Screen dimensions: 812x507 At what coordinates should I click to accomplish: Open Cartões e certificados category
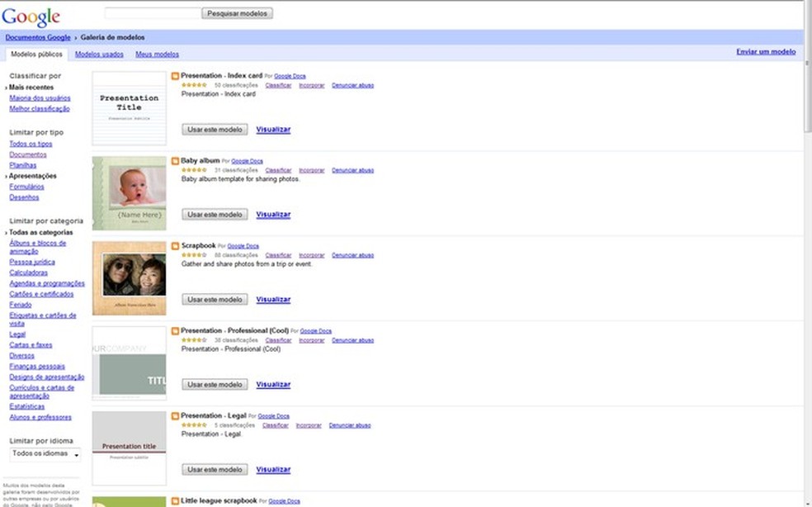41,294
